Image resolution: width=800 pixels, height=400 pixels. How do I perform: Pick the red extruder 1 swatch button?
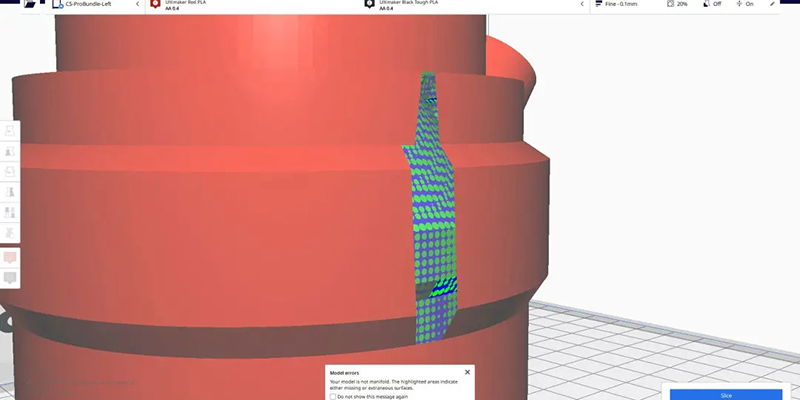(10, 257)
